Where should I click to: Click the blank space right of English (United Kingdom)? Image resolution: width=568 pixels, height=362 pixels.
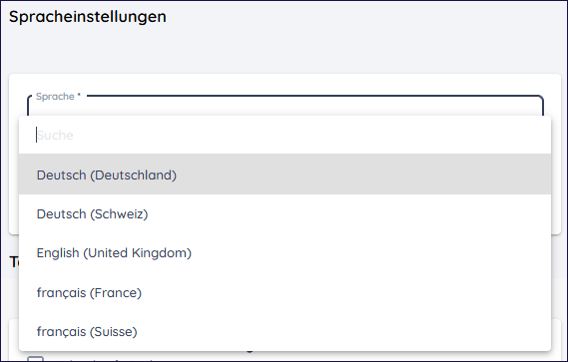tap(371, 253)
